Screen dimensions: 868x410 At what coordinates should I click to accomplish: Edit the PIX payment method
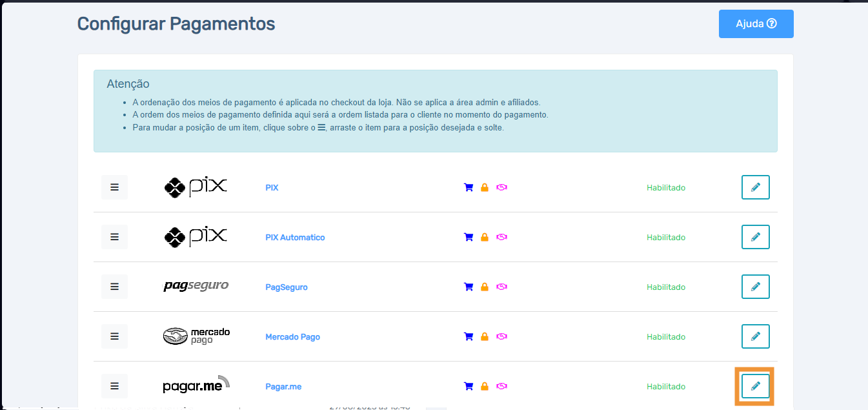(x=756, y=187)
